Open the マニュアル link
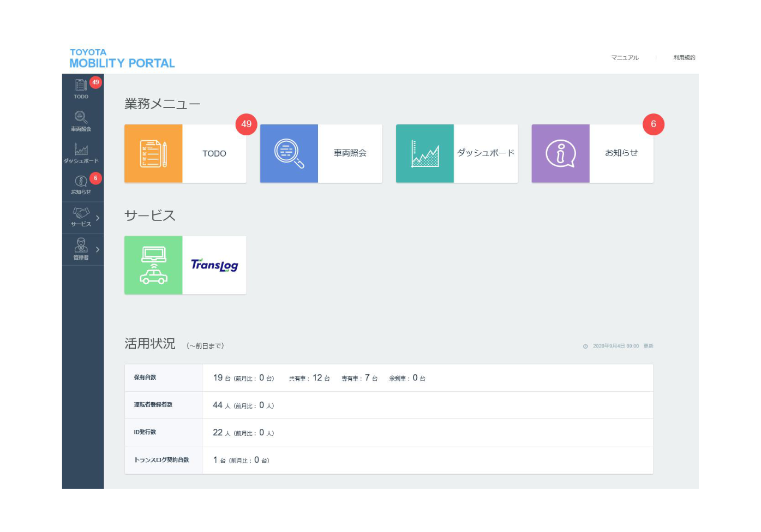Screen dimensions: 761x532 coord(625,57)
